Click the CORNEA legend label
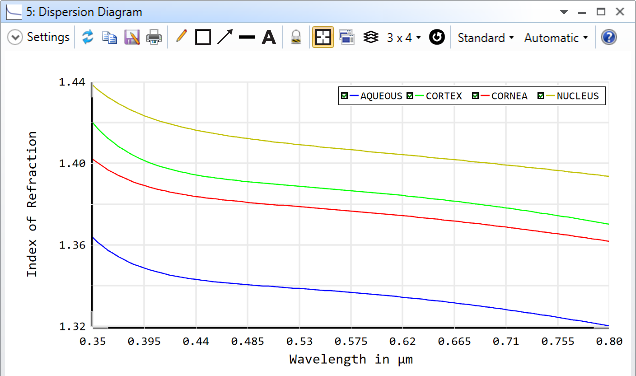The height and width of the screenshot is (376, 636). click(509, 96)
